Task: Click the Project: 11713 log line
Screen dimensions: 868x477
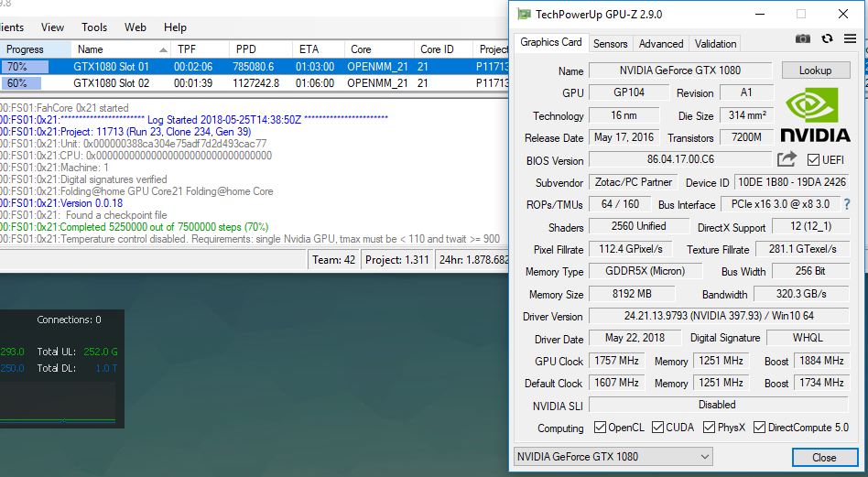Action: point(125,132)
